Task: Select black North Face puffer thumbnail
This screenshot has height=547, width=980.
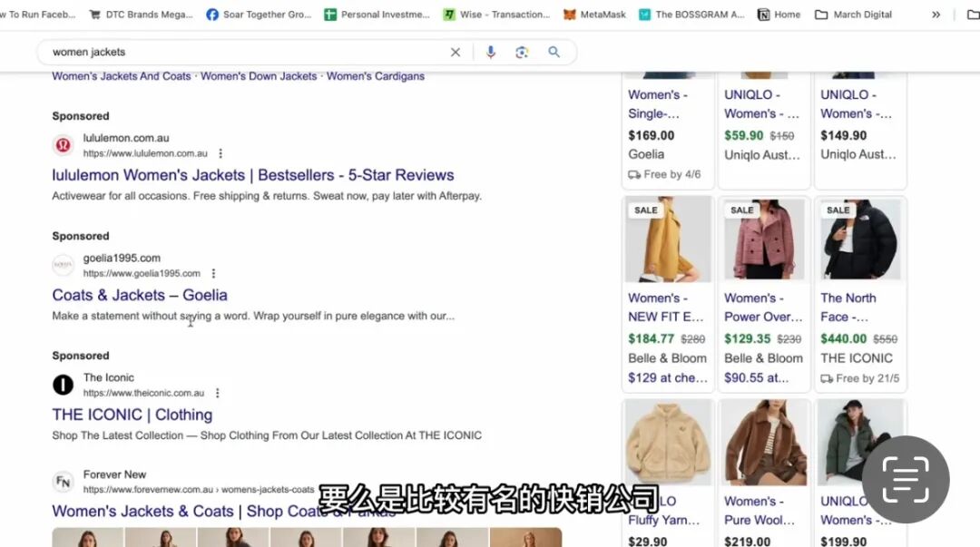Action: tap(860, 239)
